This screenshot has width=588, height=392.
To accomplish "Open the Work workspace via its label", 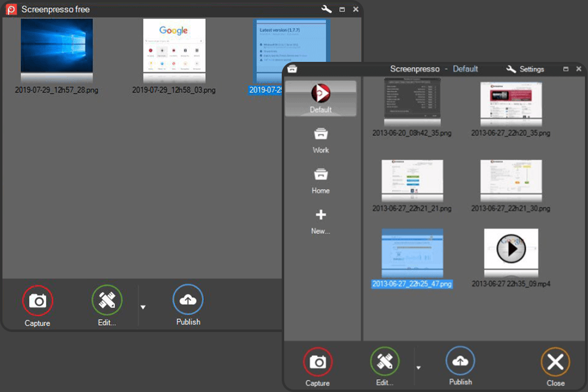I will (x=320, y=150).
